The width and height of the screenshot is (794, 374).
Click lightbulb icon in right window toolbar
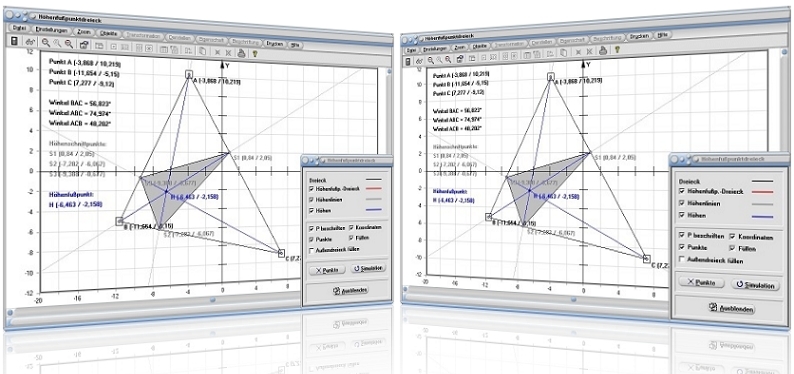point(616,49)
